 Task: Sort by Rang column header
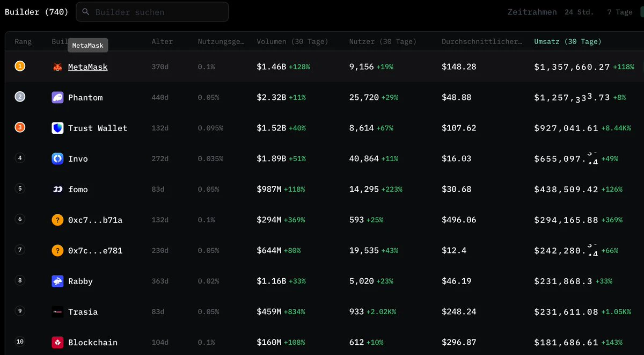tap(23, 41)
